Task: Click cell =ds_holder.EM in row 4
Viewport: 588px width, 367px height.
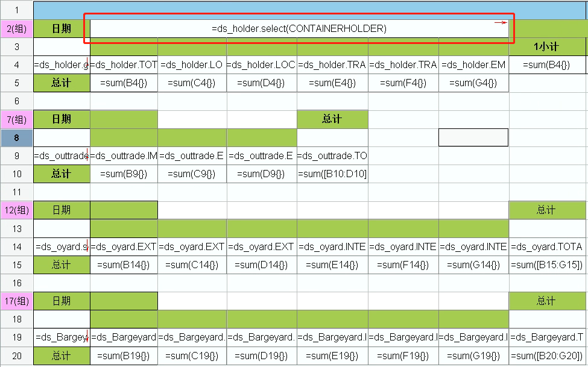Action: click(473, 65)
